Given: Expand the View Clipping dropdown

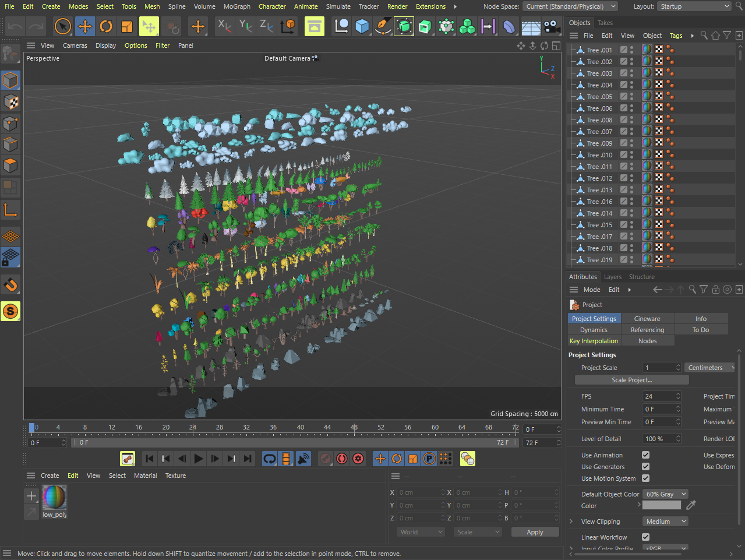Looking at the screenshot, I should pos(665,522).
